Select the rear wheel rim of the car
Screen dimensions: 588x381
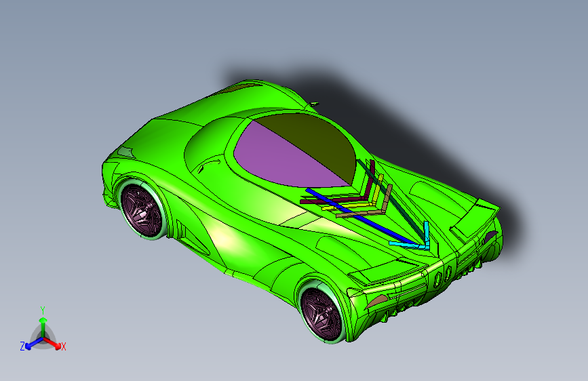coord(321,314)
